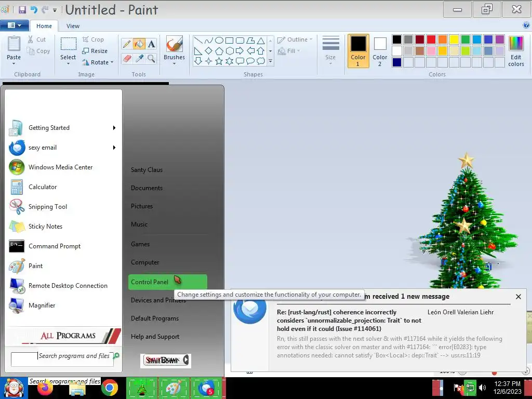Screen dimensions: 532x399
Task: Expand Getting Started submenu arrow
Action: tap(114, 128)
